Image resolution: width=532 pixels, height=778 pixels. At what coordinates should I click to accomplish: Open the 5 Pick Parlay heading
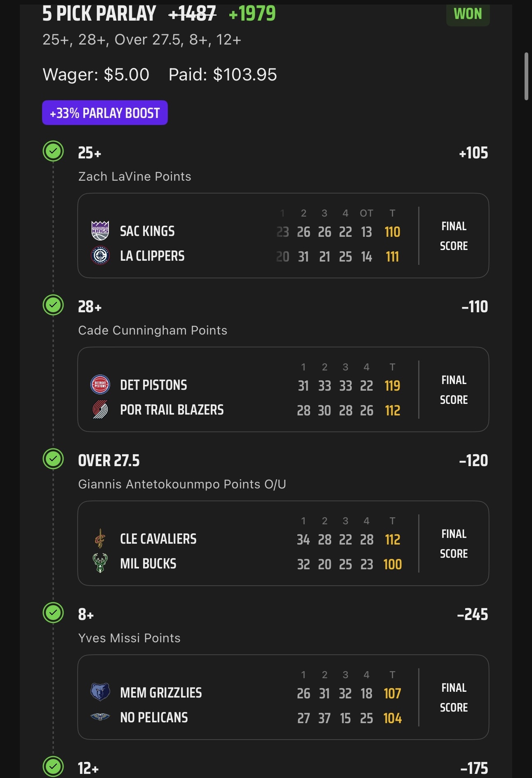tap(99, 14)
